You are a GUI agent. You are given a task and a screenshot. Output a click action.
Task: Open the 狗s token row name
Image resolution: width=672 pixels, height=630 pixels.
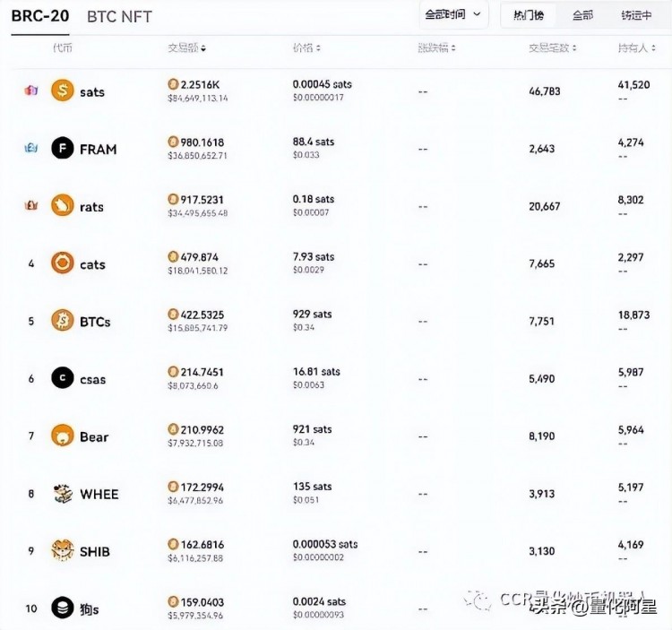(89, 608)
